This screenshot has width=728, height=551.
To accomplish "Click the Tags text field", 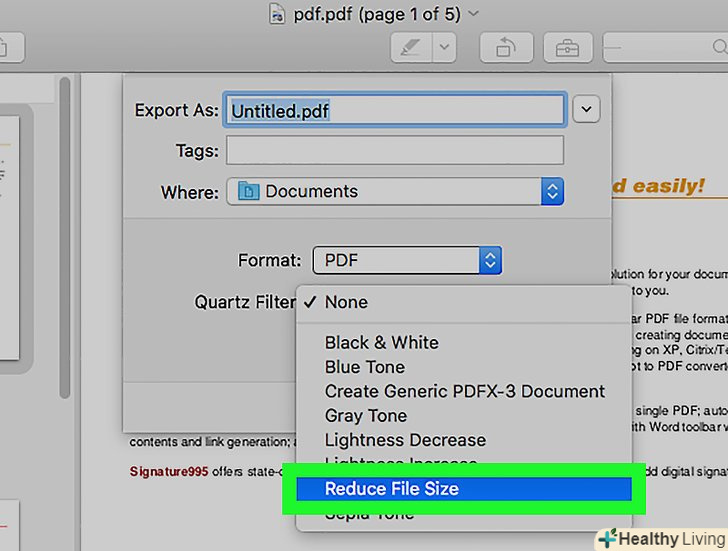I will click(395, 151).
